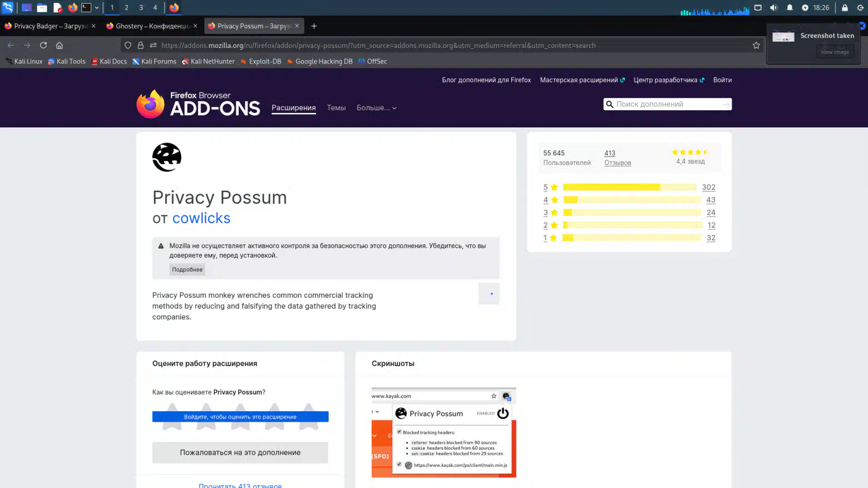Expand the terminal launcher dropdown arrow
Image resolution: width=868 pixels, height=488 pixels.
click(x=97, y=8)
